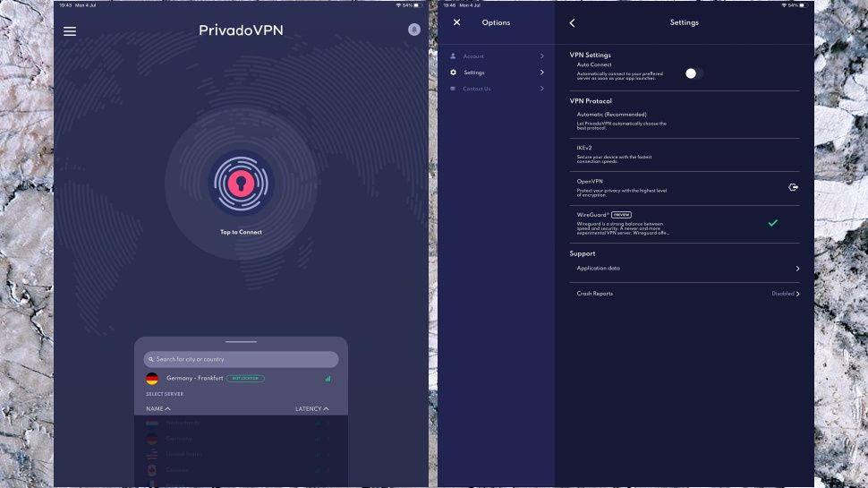Sort servers by Latency column
This screenshot has height=488, width=868.
(x=311, y=409)
